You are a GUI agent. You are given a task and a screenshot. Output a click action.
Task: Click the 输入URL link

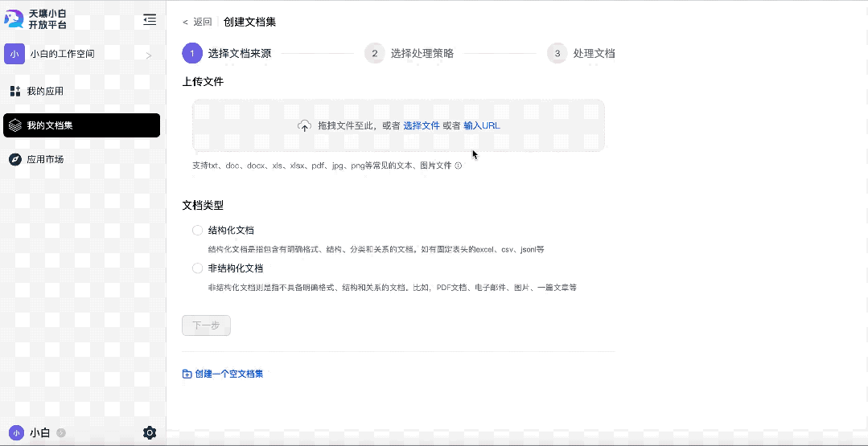(x=482, y=125)
